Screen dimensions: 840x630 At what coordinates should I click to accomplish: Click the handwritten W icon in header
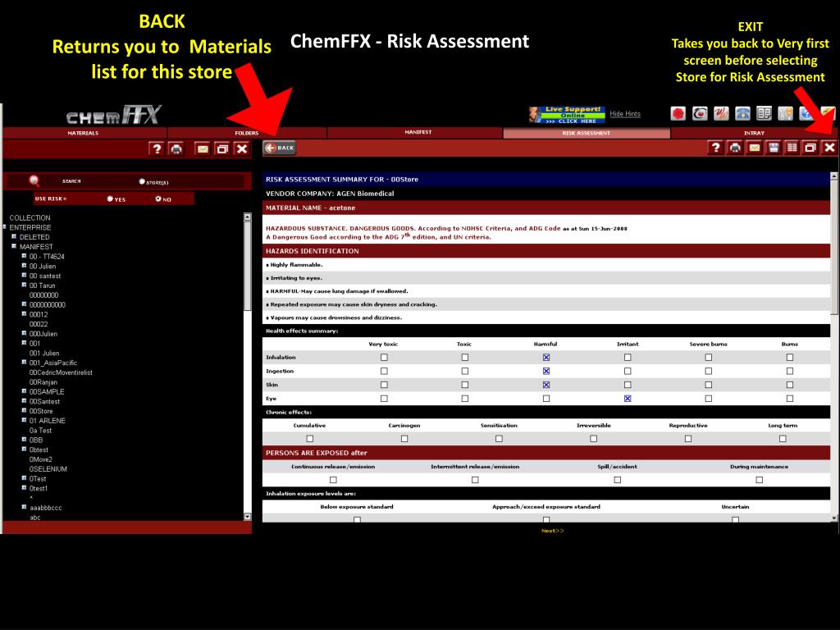721,113
